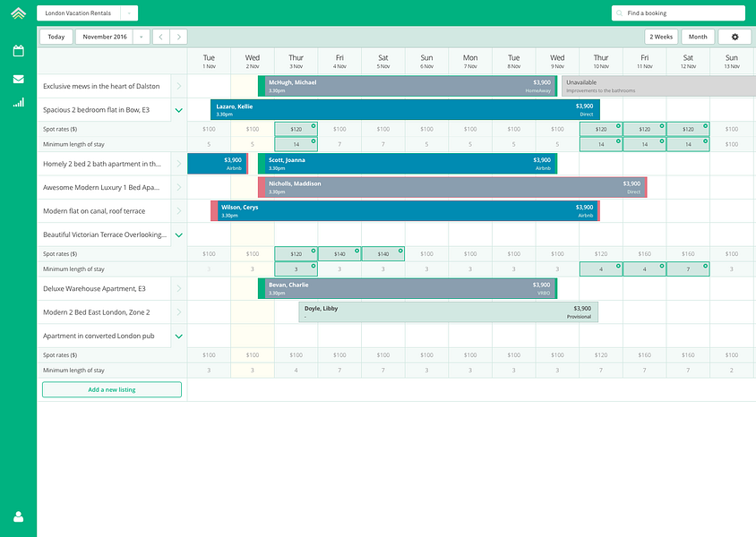Select Bow flat $120 rate on Thur 10 Nov
The height and width of the screenshot is (537, 756).
(x=601, y=129)
